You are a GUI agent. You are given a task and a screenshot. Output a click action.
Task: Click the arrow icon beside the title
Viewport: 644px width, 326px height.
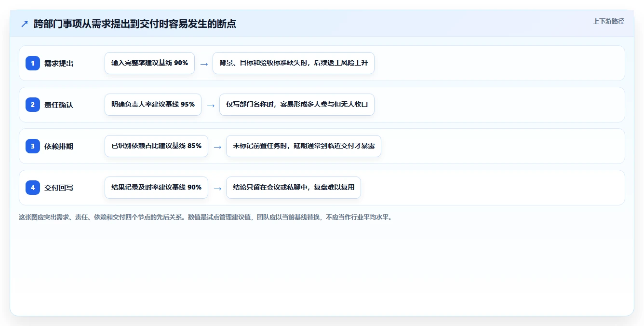pyautogui.click(x=25, y=24)
